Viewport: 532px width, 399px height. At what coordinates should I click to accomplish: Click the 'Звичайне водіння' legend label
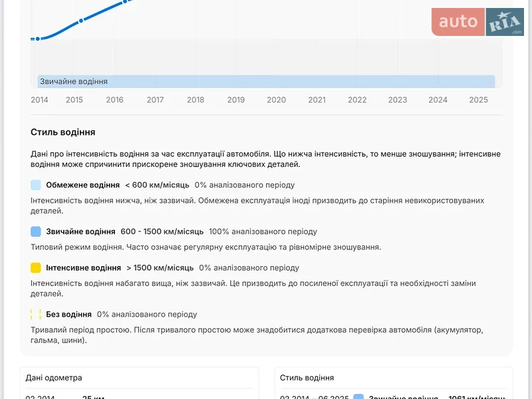coord(80,231)
